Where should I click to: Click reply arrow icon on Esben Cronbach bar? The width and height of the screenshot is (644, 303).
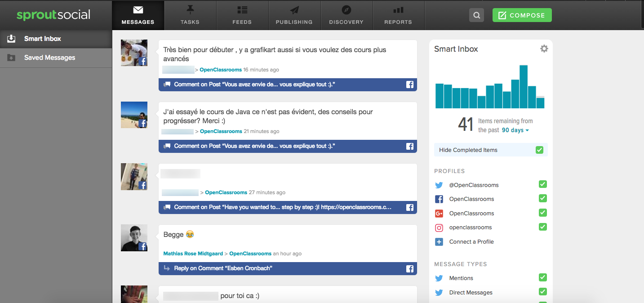(167, 268)
